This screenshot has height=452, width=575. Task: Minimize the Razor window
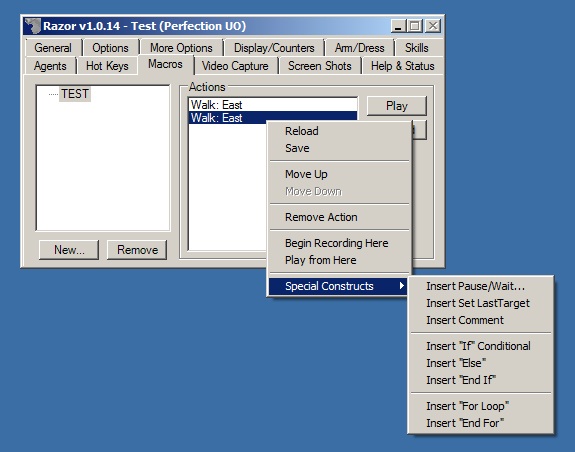(398, 26)
